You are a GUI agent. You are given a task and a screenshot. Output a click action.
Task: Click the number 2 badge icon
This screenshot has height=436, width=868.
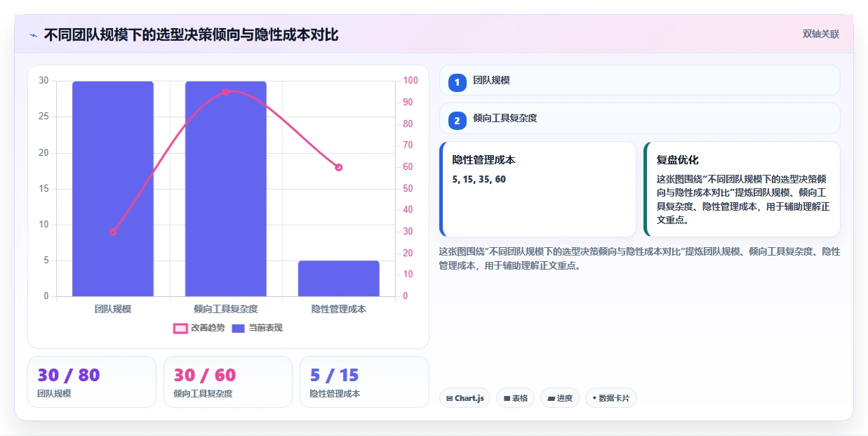click(x=458, y=121)
